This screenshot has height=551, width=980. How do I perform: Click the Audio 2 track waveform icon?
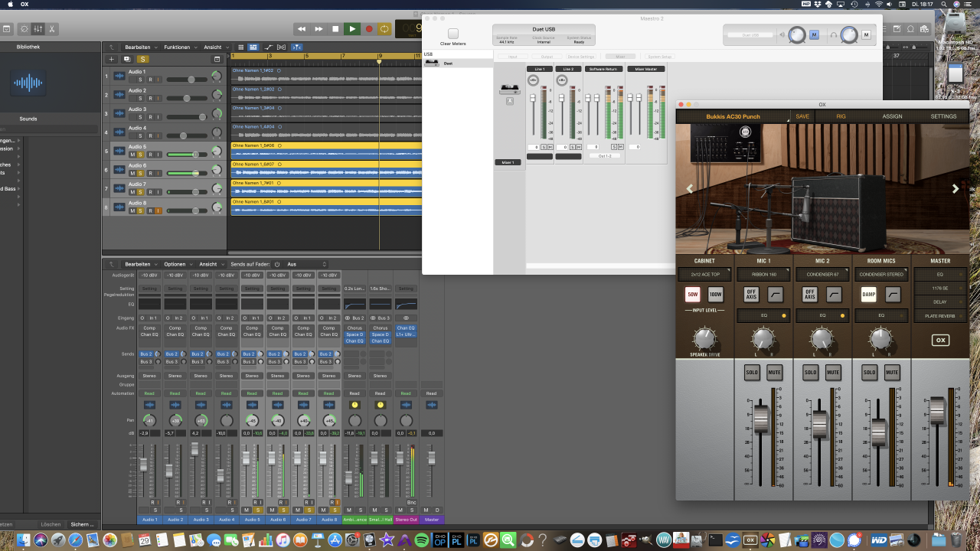click(119, 95)
